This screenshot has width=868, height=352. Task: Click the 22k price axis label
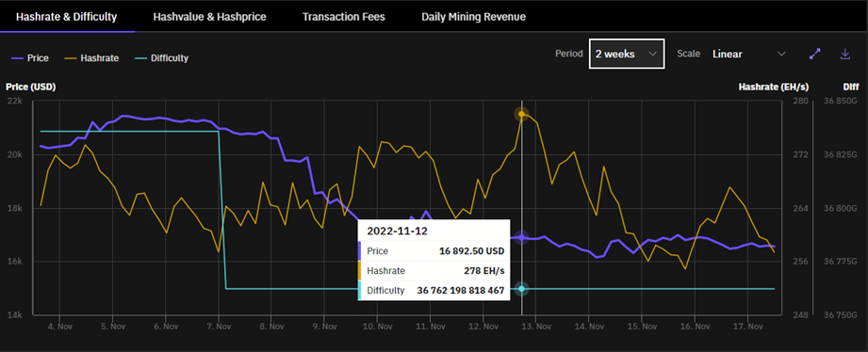tap(13, 101)
